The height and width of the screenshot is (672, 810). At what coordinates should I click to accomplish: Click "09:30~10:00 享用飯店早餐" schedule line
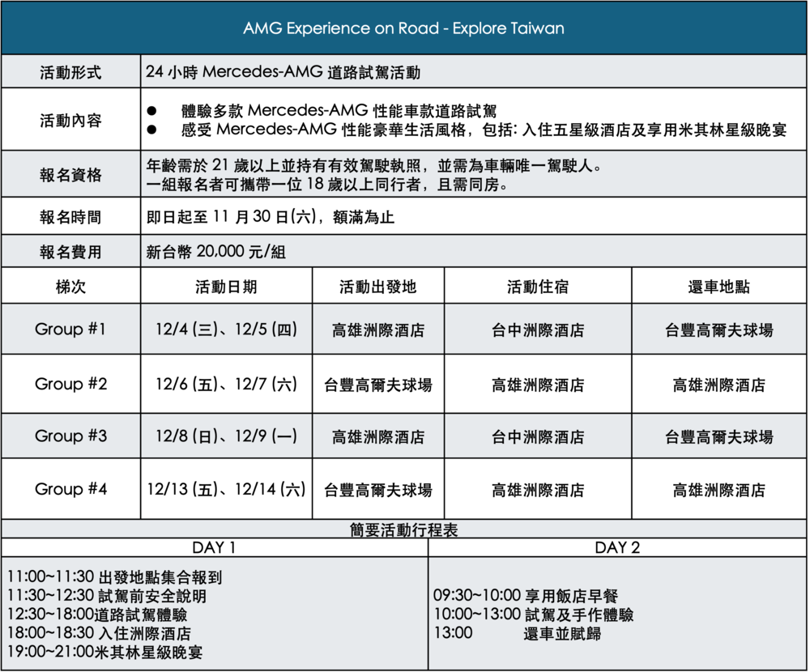tap(526, 596)
